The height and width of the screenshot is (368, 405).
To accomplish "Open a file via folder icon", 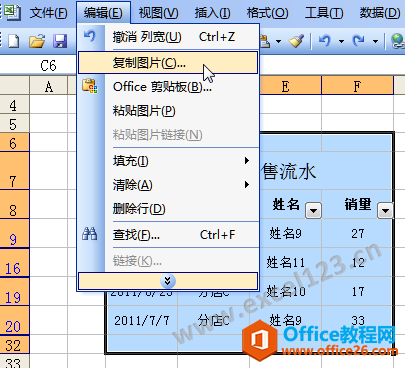I will tap(37, 41).
